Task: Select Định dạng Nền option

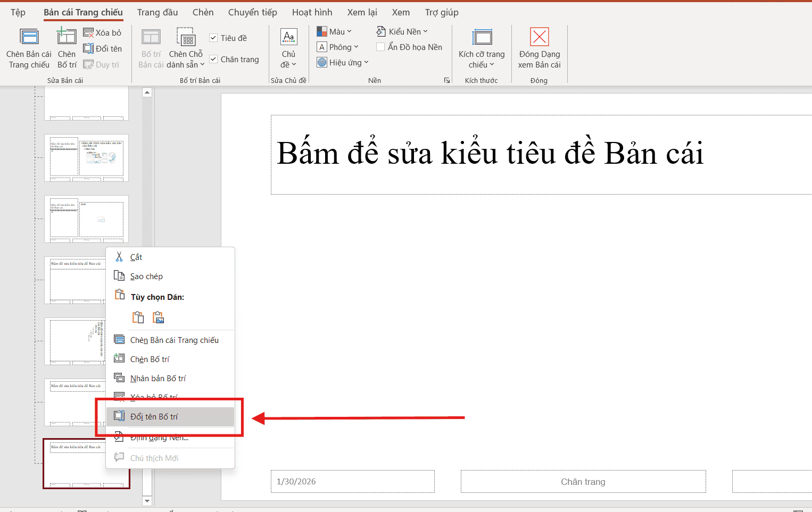Action: click(x=159, y=437)
